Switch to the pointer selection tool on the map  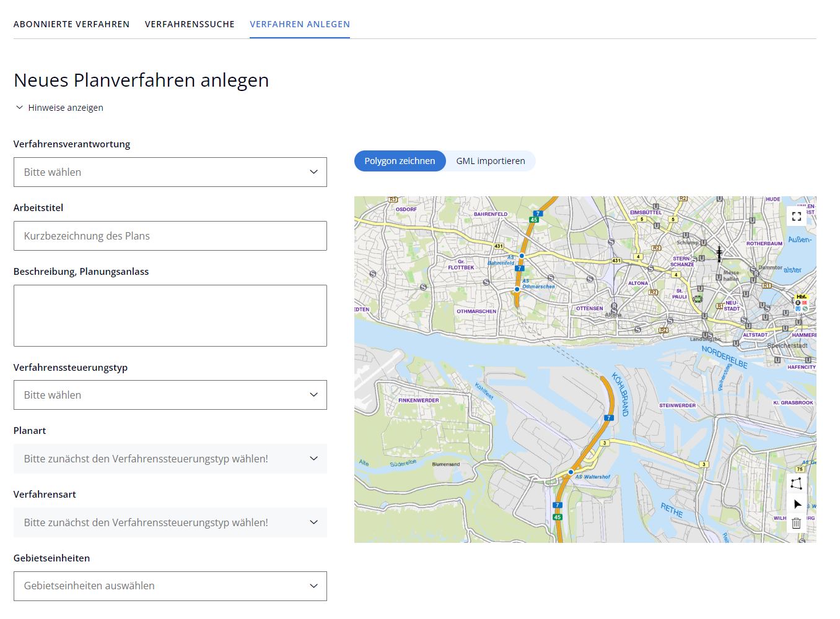[797, 503]
